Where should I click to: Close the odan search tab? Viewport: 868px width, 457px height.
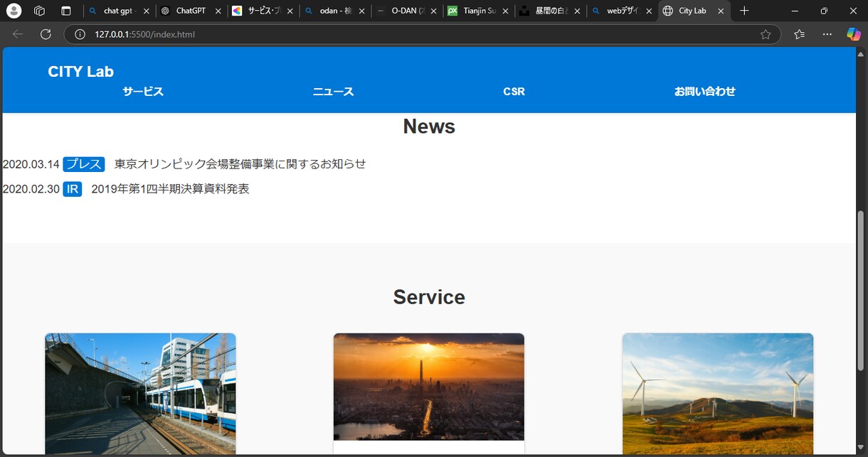(x=361, y=11)
